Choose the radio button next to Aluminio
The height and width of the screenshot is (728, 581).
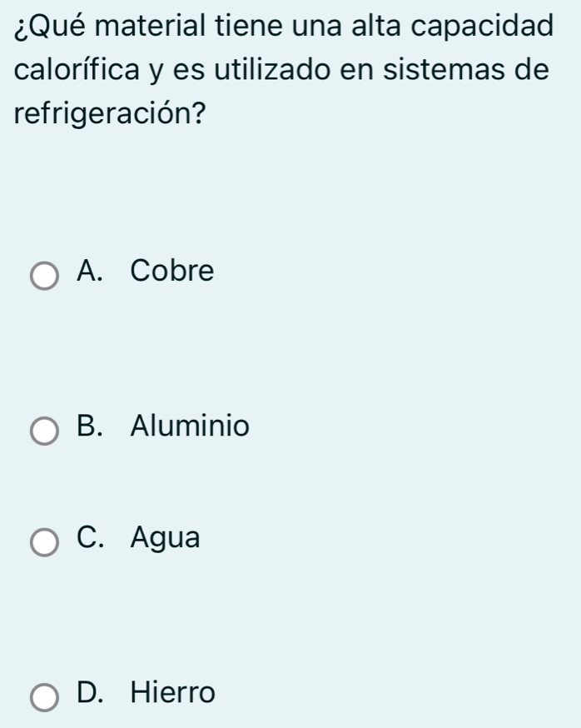pos(44,431)
